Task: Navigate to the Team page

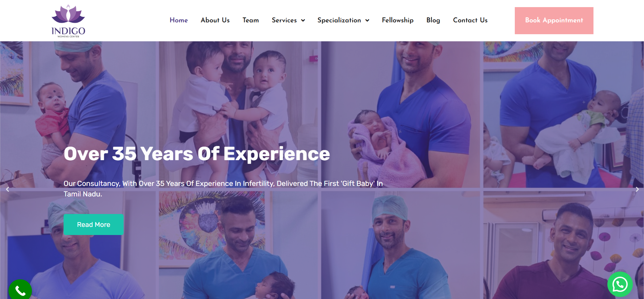Action: [251, 20]
